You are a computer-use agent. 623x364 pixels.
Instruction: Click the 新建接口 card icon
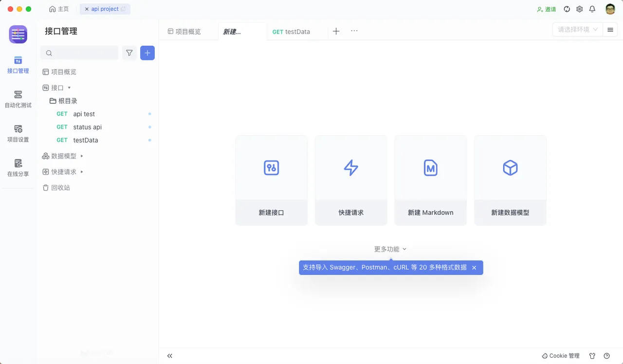click(271, 168)
